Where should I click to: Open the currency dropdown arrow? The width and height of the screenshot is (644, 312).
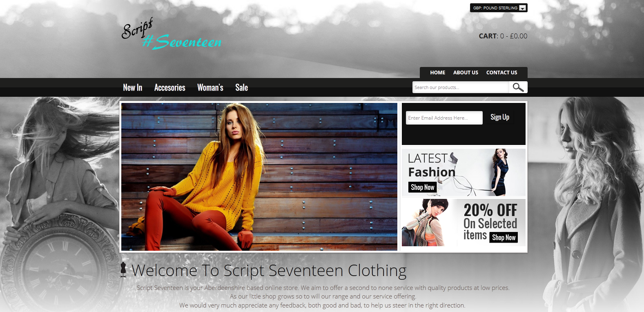click(522, 8)
